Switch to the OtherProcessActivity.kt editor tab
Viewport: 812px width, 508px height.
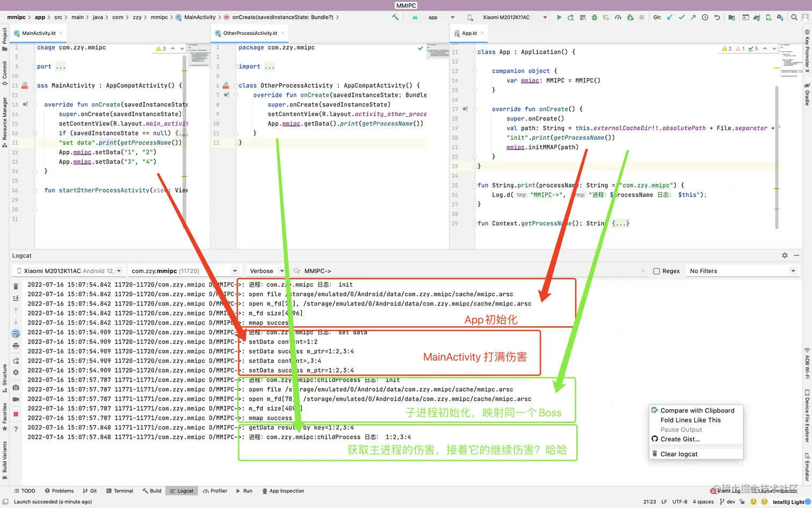[x=250, y=33]
